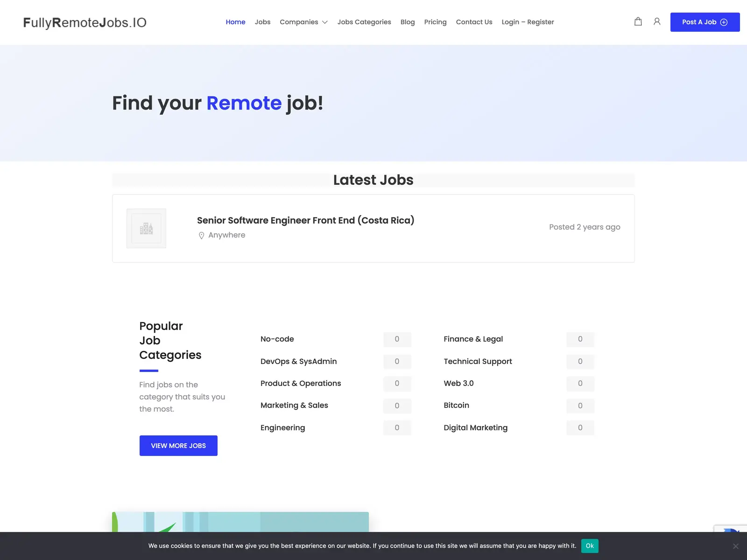Image resolution: width=747 pixels, height=560 pixels.
Task: Expand the Companies dropdown menu
Action: (x=303, y=22)
